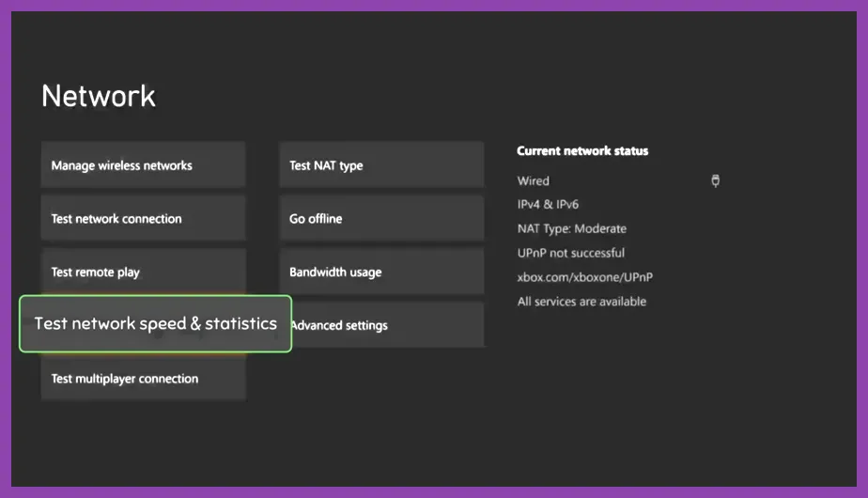Open Bandwidth usage
Image resolution: width=868 pixels, height=498 pixels.
381,272
